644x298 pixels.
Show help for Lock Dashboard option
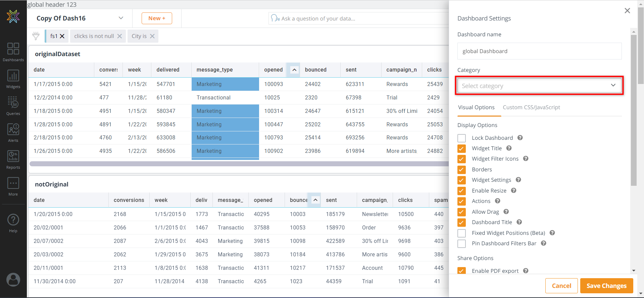pyautogui.click(x=520, y=138)
